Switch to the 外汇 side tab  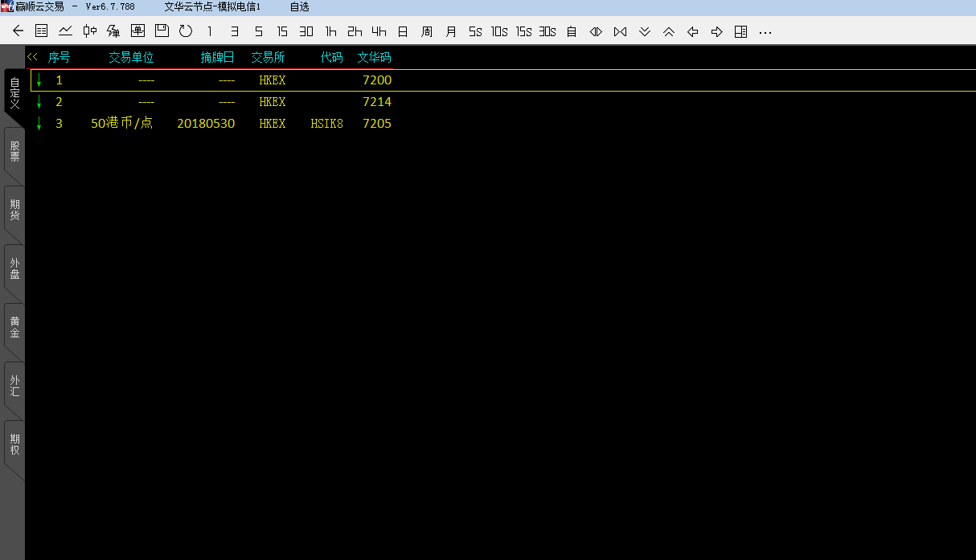click(14, 386)
